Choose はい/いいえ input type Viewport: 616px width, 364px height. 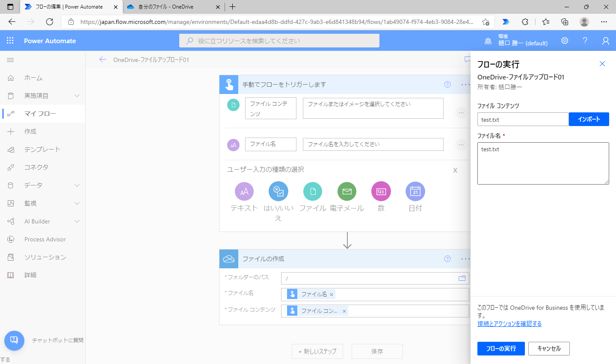(x=278, y=191)
